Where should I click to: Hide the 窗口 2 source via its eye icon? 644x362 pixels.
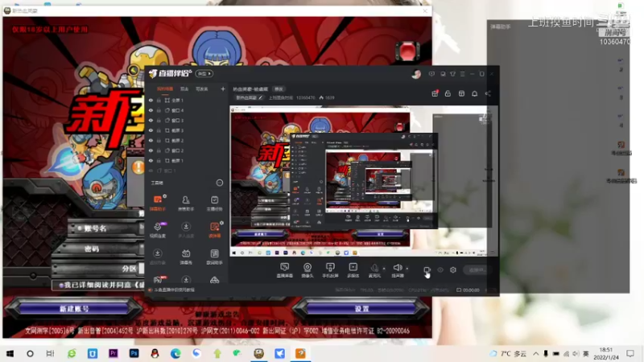click(151, 150)
